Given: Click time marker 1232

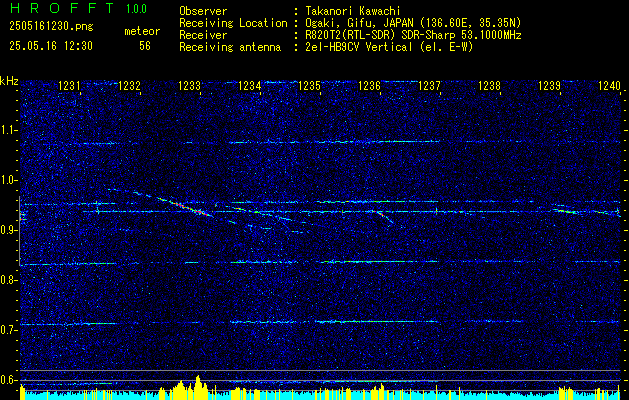Looking at the screenshot, I should (130, 85).
